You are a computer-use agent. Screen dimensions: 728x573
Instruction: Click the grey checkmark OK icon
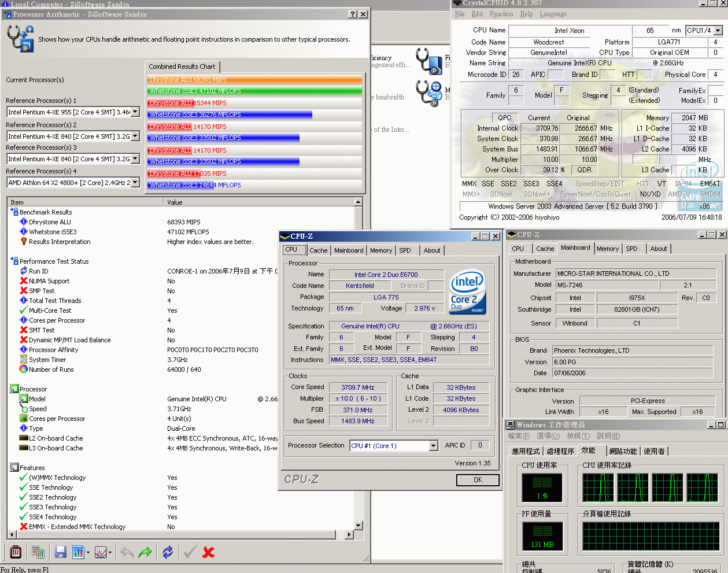190,552
